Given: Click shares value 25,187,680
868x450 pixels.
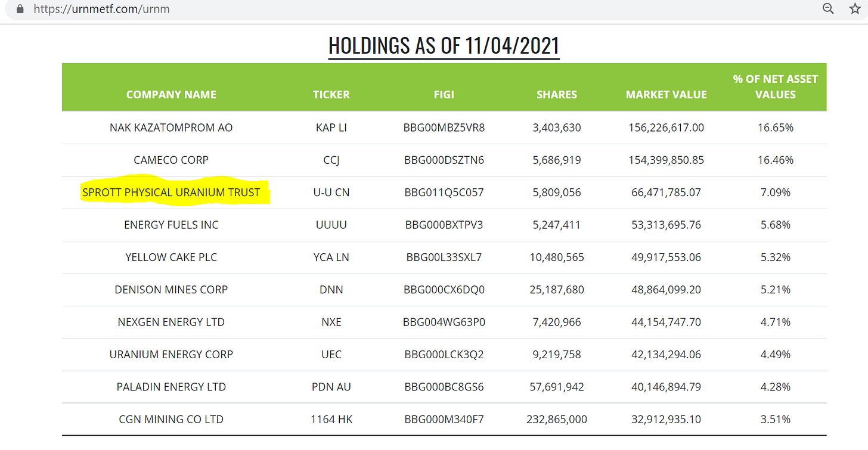Looking at the screenshot, I should point(557,290).
